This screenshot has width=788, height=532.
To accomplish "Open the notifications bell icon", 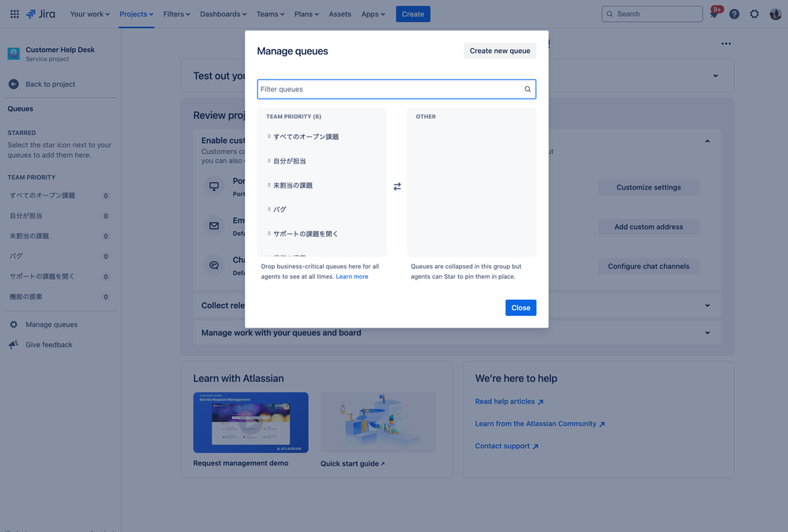I will pyautogui.click(x=714, y=14).
